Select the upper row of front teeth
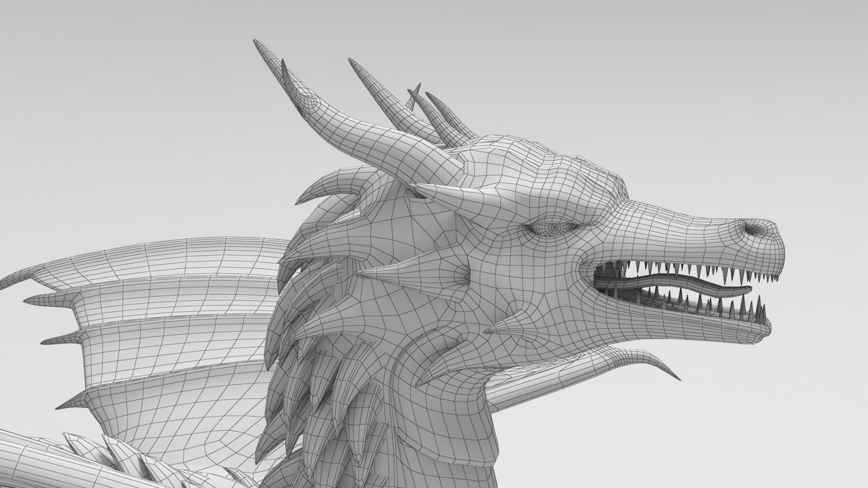 click(x=741, y=274)
